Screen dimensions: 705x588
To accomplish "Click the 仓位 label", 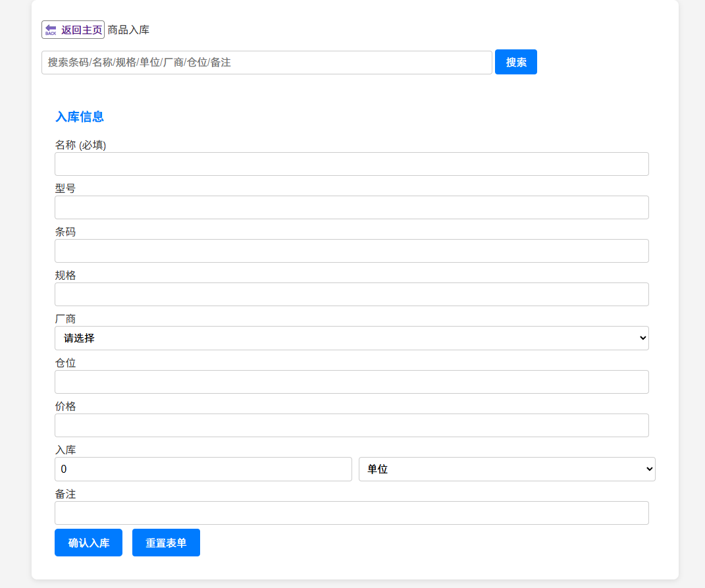I will click(x=65, y=363).
